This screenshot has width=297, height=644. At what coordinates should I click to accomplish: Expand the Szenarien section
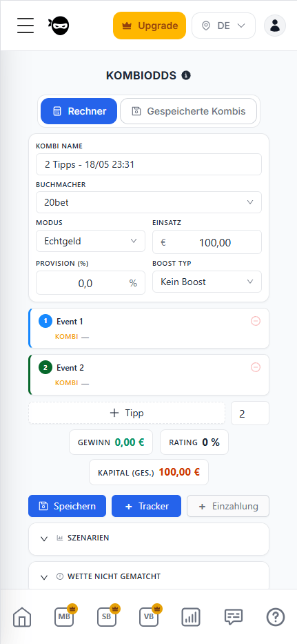click(149, 538)
